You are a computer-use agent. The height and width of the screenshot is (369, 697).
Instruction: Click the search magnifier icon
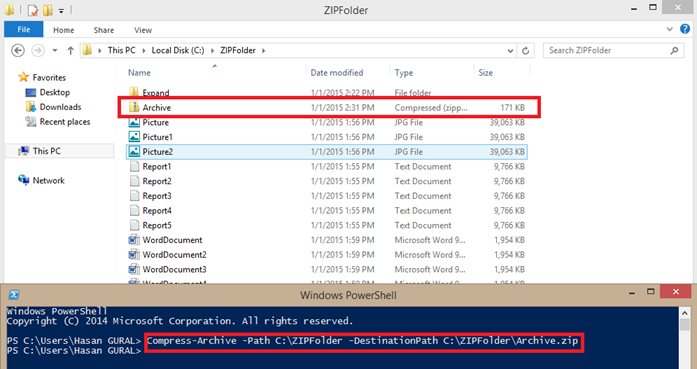pos(674,50)
